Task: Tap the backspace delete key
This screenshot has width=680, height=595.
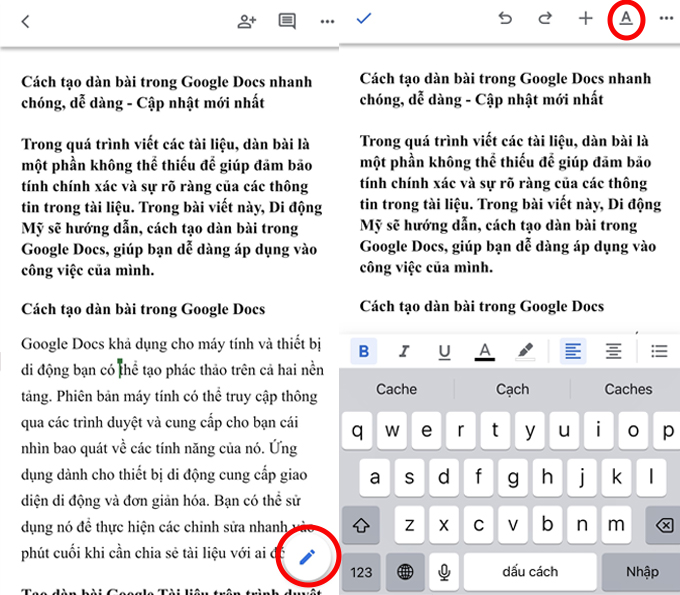Action: pyautogui.click(x=664, y=525)
